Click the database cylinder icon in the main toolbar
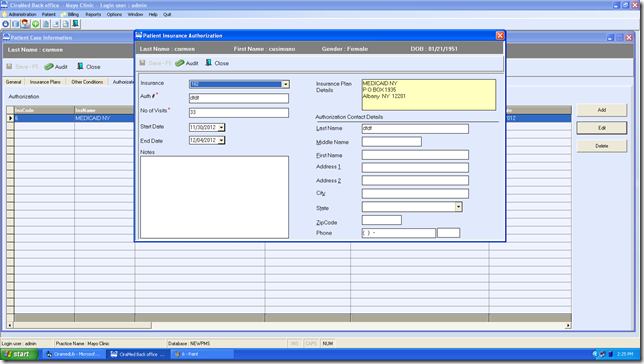This screenshot has height=364, width=644. 15,24
